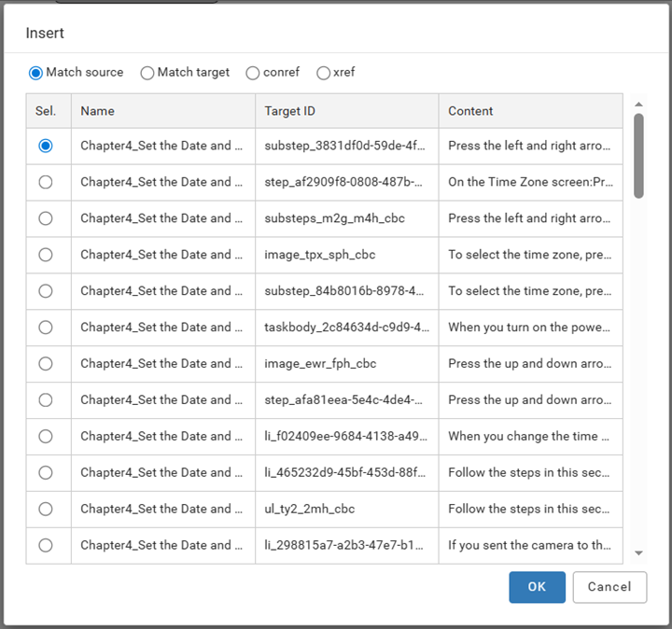Click the Cancel button
Viewport: 672px width, 629px height.
point(609,587)
